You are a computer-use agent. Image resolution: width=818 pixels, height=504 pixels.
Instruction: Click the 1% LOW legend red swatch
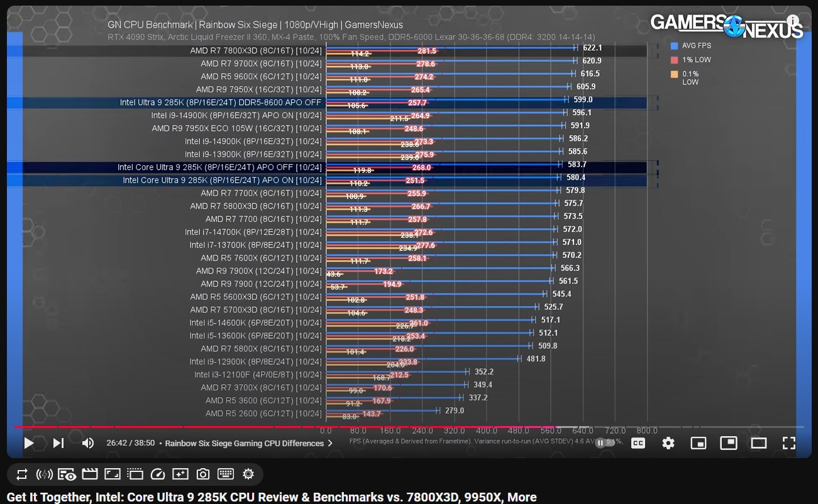(675, 60)
